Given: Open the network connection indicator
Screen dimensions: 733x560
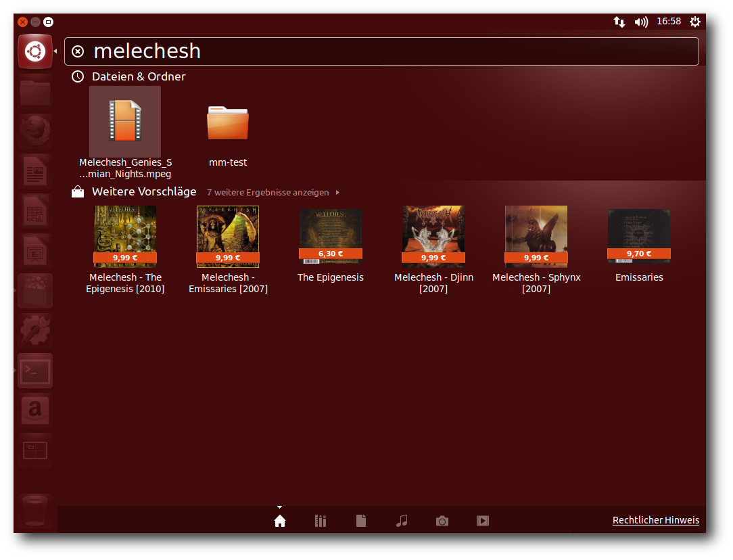Looking at the screenshot, I should coord(619,22).
